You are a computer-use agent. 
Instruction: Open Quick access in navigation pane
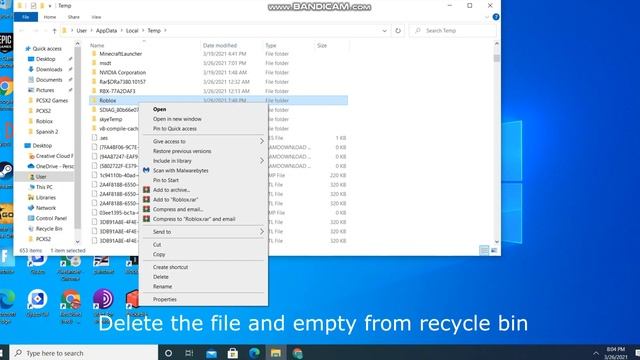click(47, 49)
